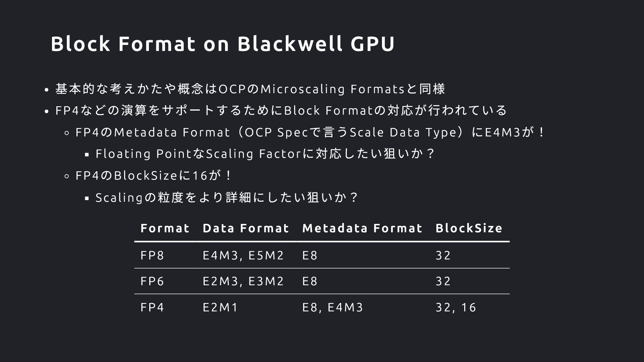Click the slide title Block Format on Blackwell GPU

click(223, 44)
